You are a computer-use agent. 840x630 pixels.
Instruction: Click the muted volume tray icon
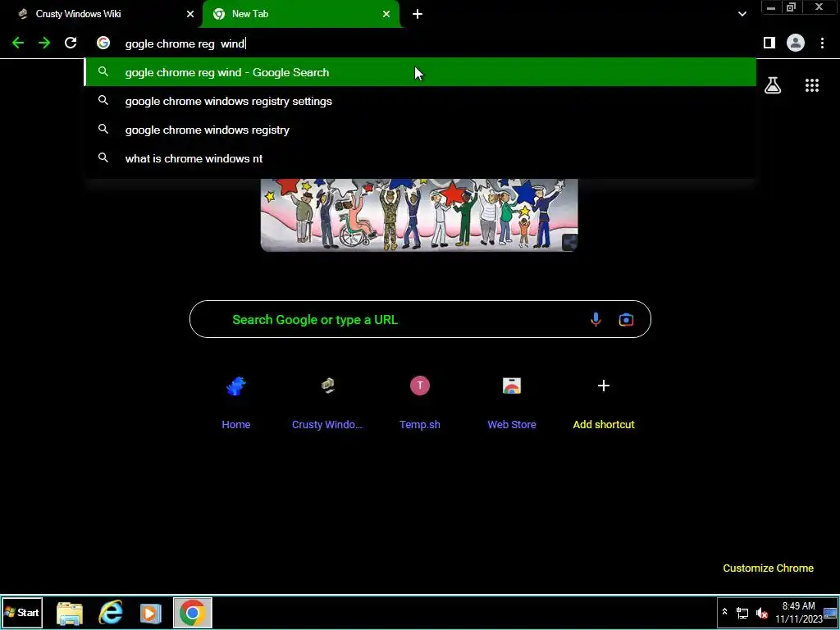(761, 612)
